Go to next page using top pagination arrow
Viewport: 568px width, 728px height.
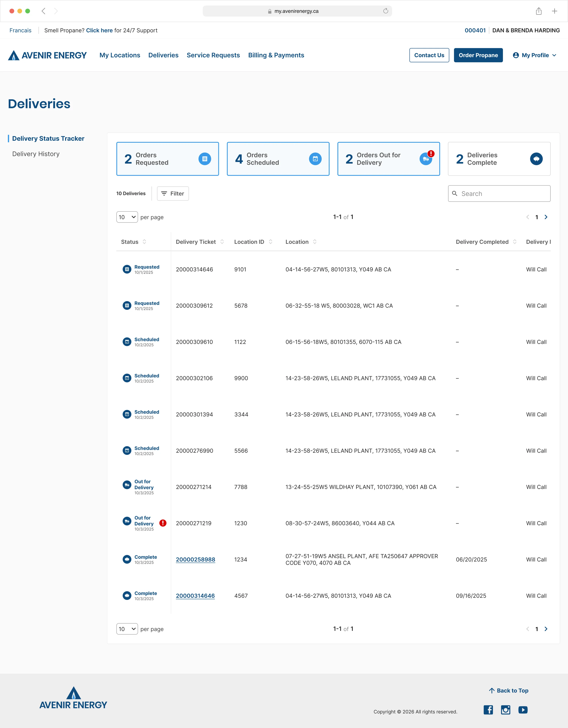point(546,217)
